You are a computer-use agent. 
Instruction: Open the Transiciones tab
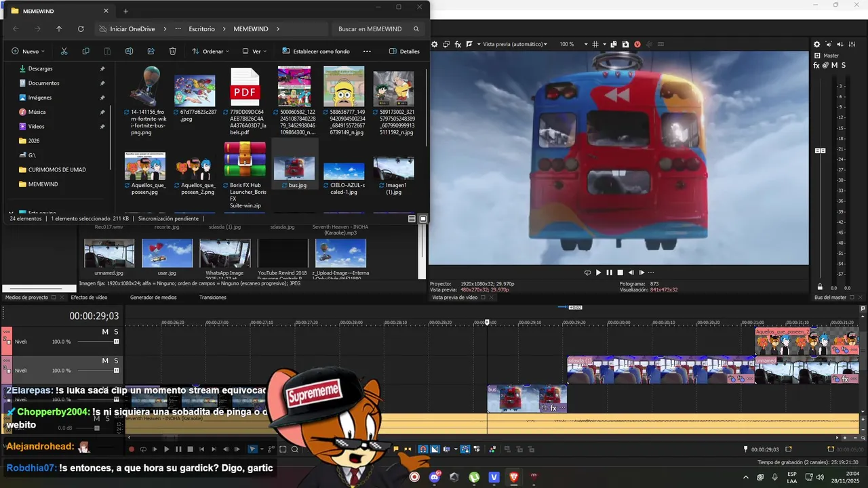tap(213, 298)
